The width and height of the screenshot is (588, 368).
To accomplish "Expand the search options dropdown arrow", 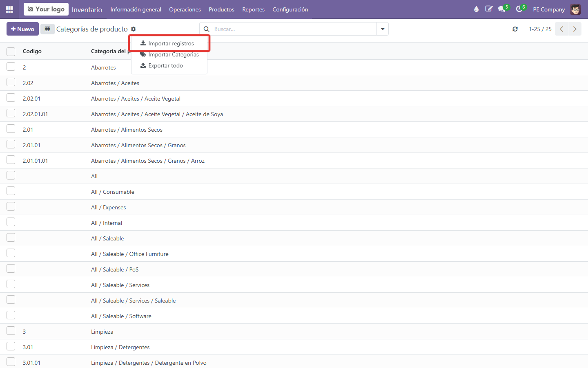I will point(383,29).
